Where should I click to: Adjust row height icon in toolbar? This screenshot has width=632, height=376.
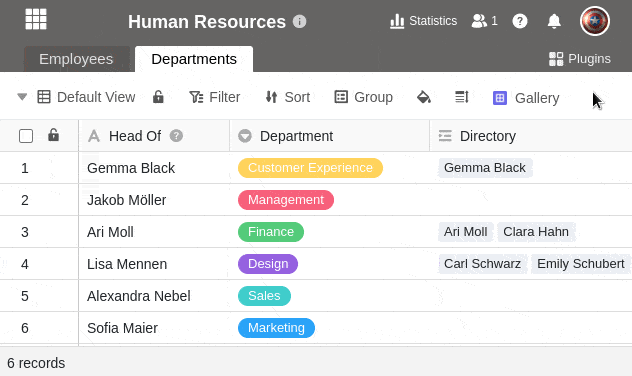(462, 97)
